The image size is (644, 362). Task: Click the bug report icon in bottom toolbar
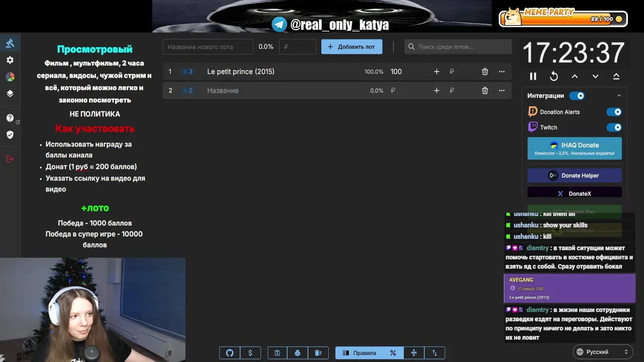pos(298,353)
